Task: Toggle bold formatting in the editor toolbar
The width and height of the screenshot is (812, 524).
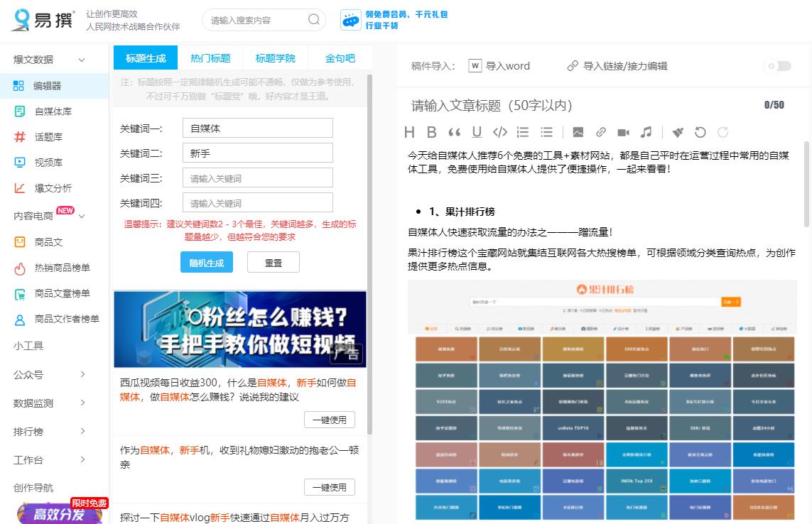Action: (432, 132)
